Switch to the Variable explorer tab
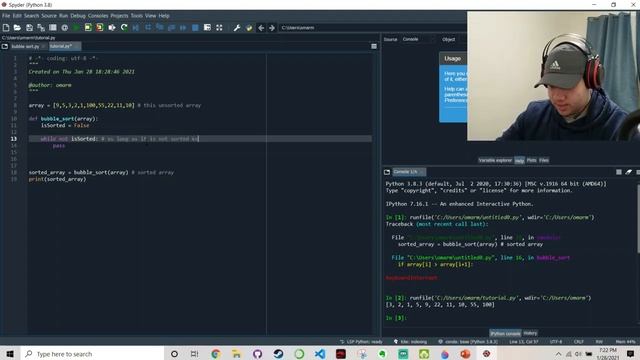640x360 pixels. [495, 160]
